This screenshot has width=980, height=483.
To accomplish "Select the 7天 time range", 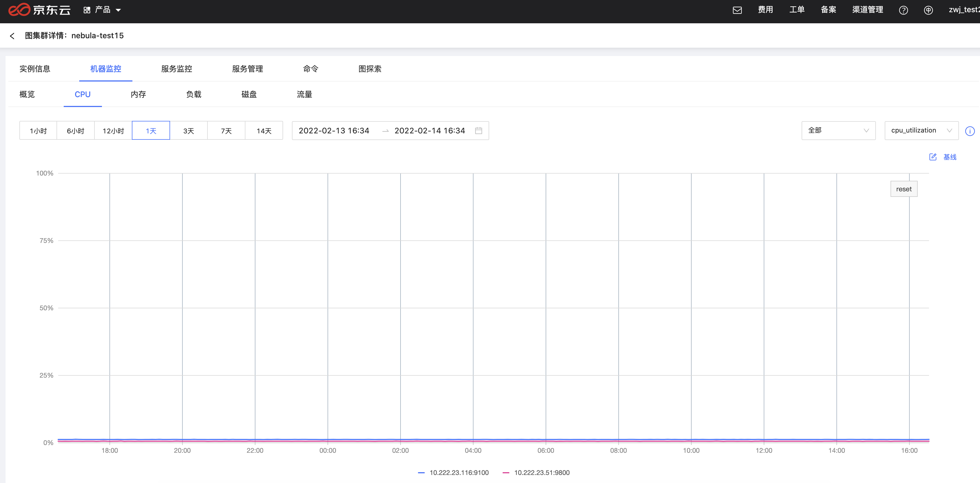I will click(x=226, y=131).
